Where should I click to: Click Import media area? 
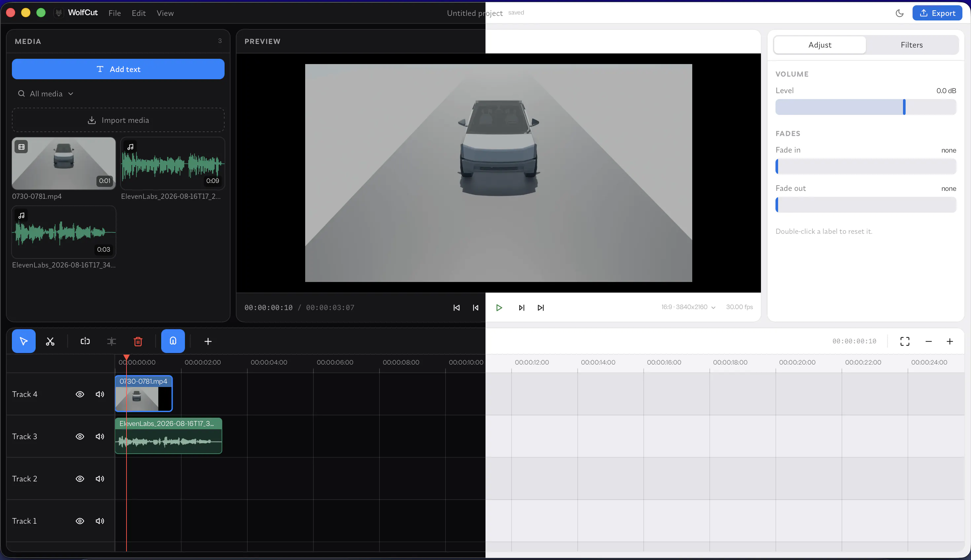tap(118, 121)
